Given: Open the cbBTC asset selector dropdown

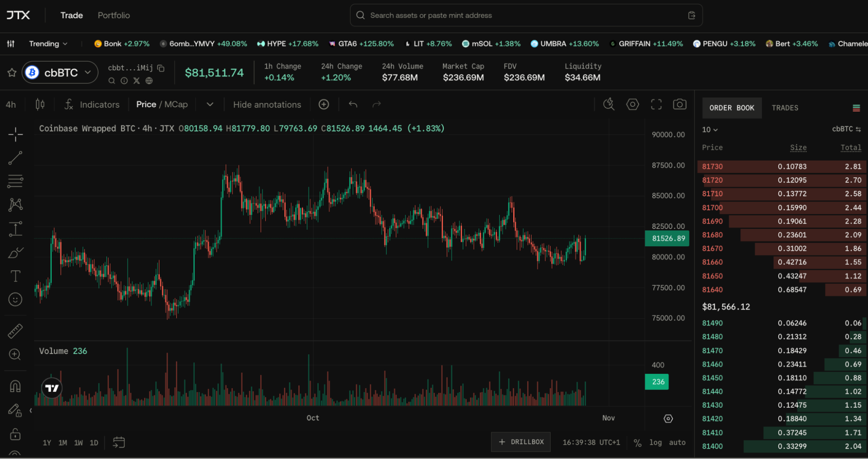Looking at the screenshot, I should pyautogui.click(x=60, y=73).
